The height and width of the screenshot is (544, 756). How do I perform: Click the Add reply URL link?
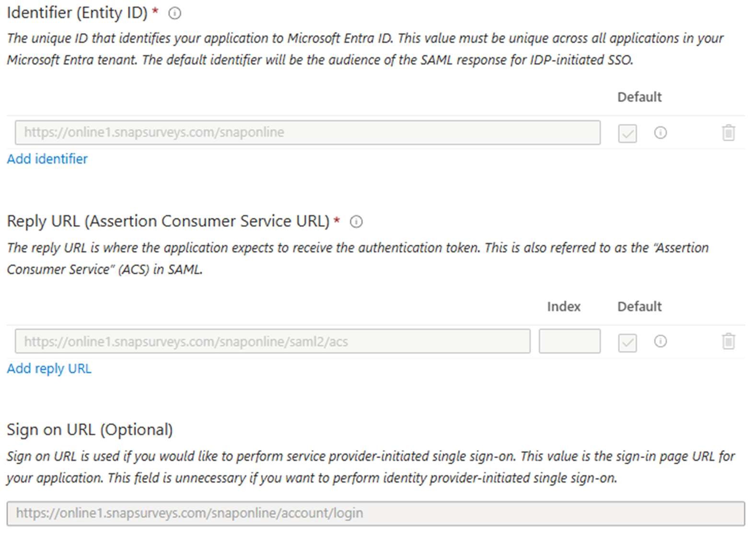pos(49,368)
